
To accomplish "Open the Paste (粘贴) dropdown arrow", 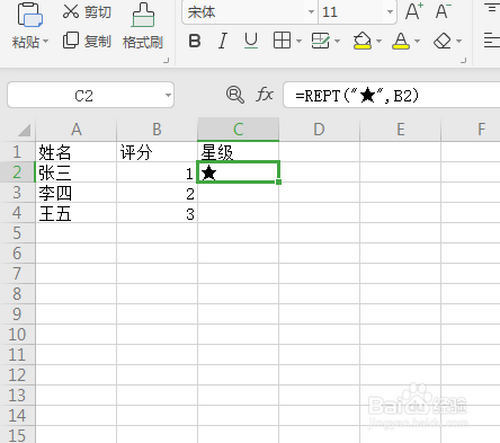I will pos(46,41).
